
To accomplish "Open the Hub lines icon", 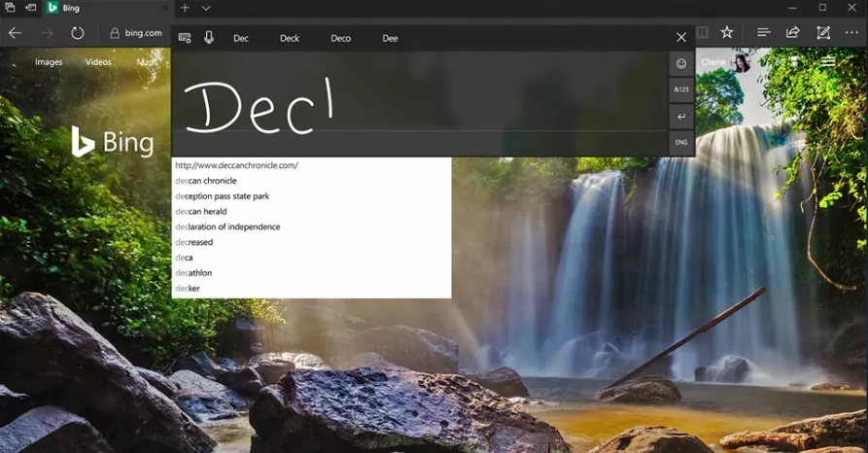I will pyautogui.click(x=764, y=33).
